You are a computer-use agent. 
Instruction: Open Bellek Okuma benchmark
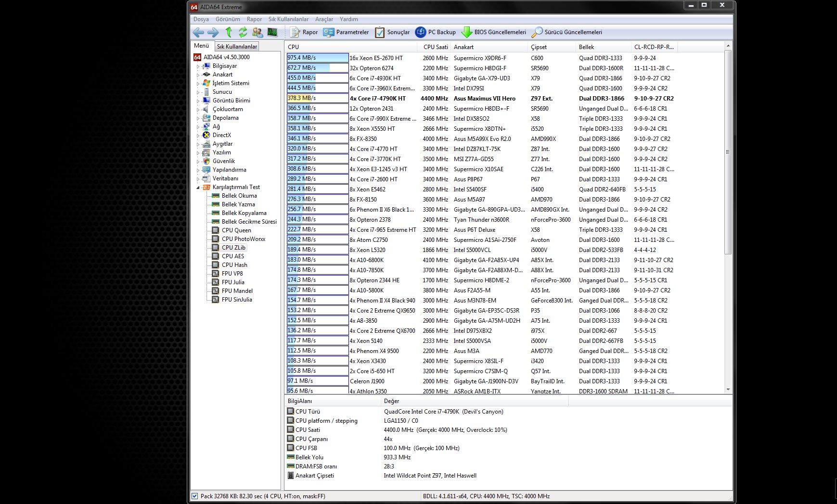[x=239, y=196]
